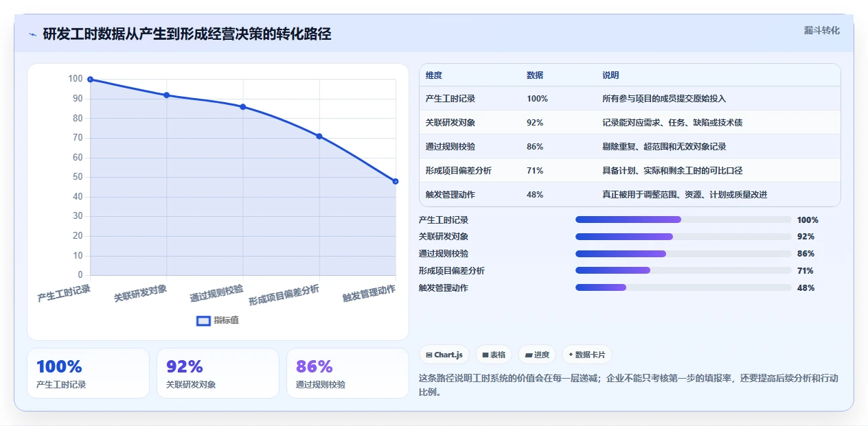Click table cell 形成项目偏差分析
The width and height of the screenshot is (868, 426).
[459, 171]
